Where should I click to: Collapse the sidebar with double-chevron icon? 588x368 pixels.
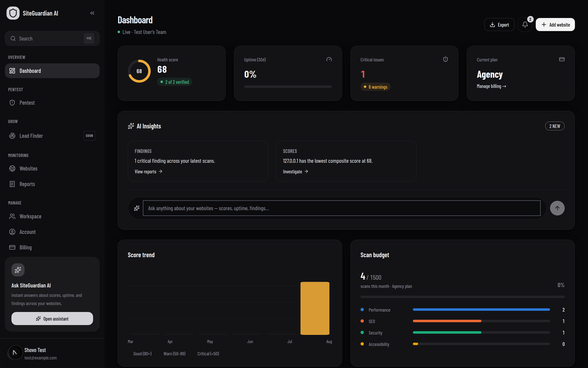pyautogui.click(x=92, y=13)
